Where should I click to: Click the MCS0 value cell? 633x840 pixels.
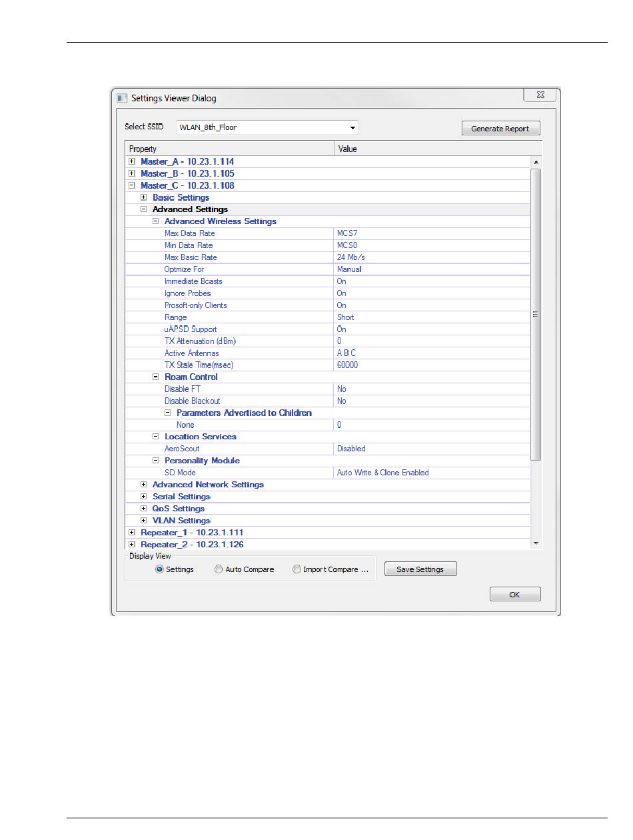pyautogui.click(x=432, y=245)
